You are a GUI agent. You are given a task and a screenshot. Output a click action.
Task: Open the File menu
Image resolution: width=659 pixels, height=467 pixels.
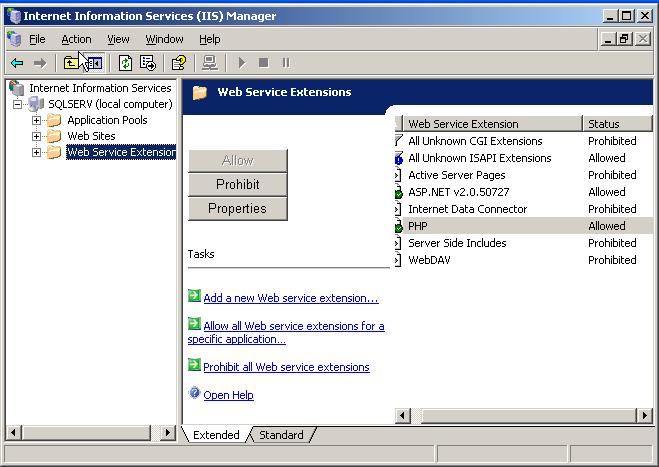pyautogui.click(x=37, y=39)
